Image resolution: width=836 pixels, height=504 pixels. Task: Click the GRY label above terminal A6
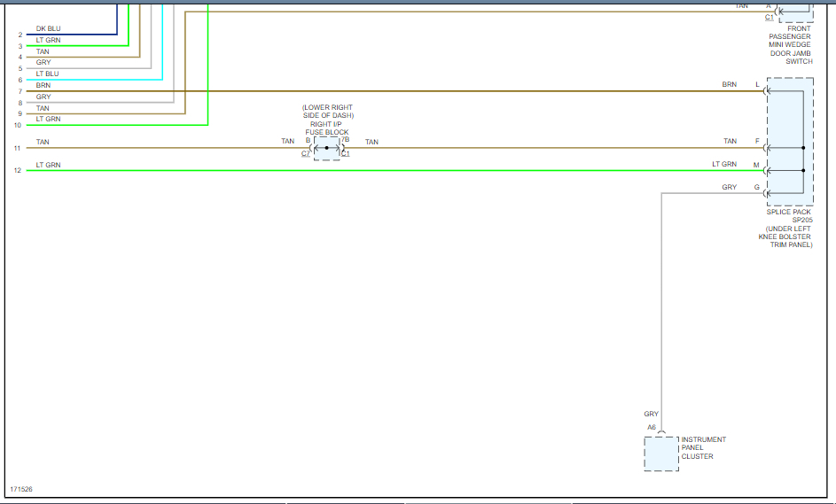651,414
